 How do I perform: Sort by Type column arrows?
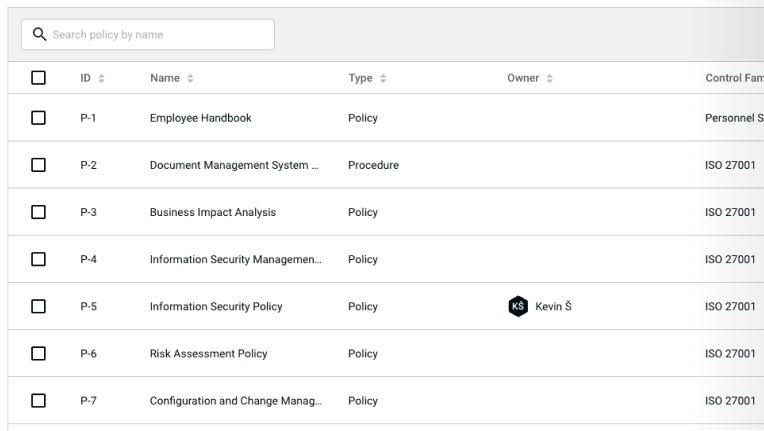(383, 78)
